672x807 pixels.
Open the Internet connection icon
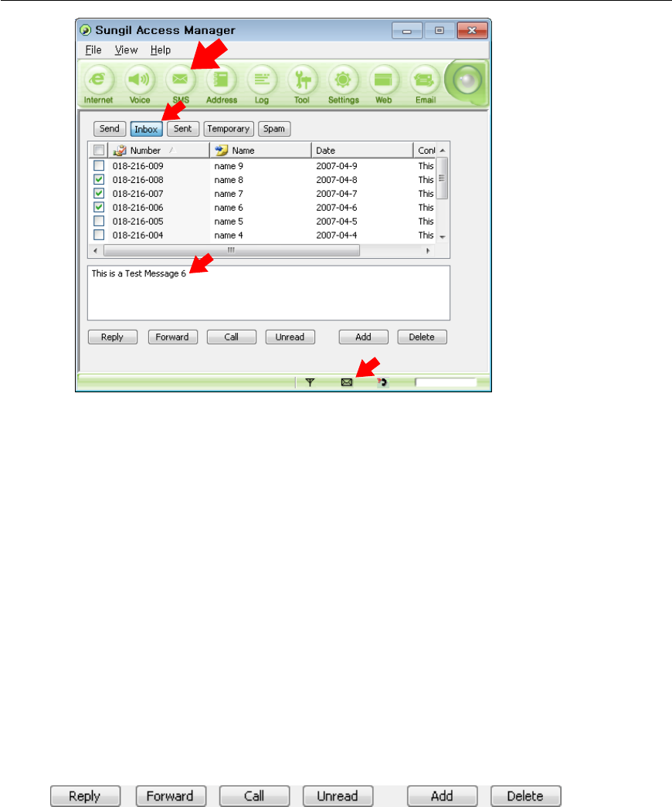click(98, 80)
